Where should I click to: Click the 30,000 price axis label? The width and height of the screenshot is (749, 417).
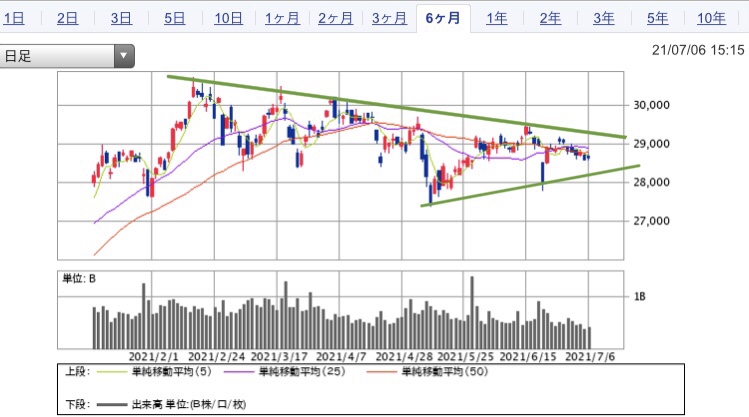click(x=652, y=105)
